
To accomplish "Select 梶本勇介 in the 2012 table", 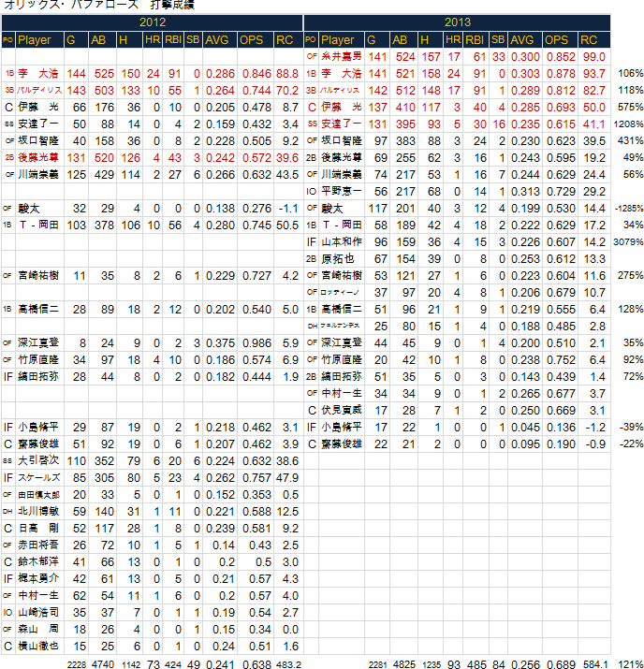I will tap(38, 578).
